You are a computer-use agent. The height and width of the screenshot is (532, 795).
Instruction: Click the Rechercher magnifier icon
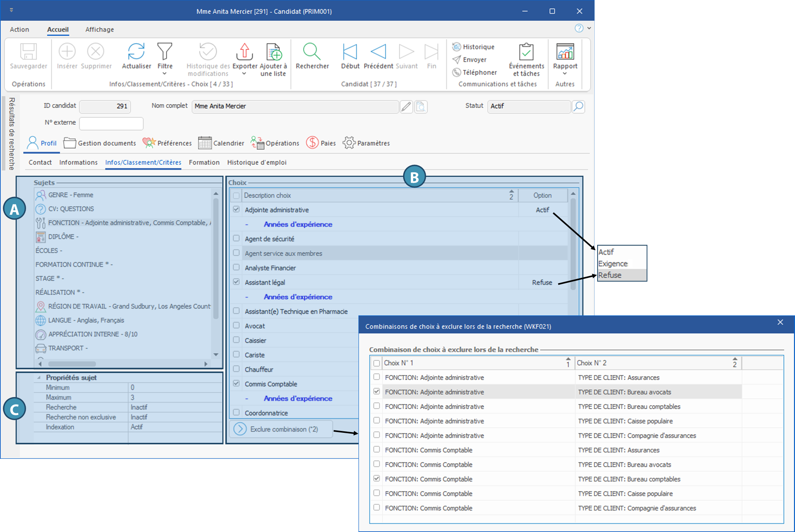click(x=312, y=52)
